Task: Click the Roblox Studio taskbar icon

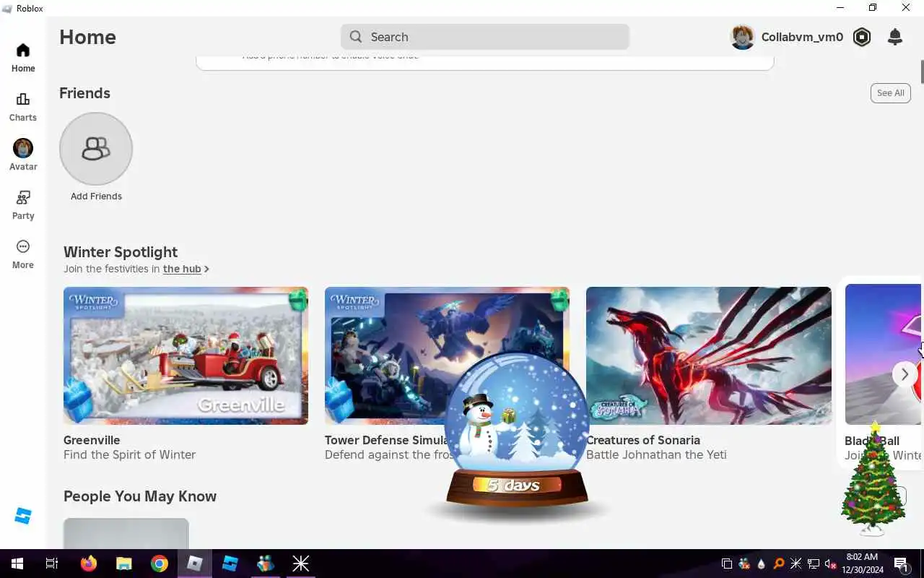Action: tap(230, 564)
